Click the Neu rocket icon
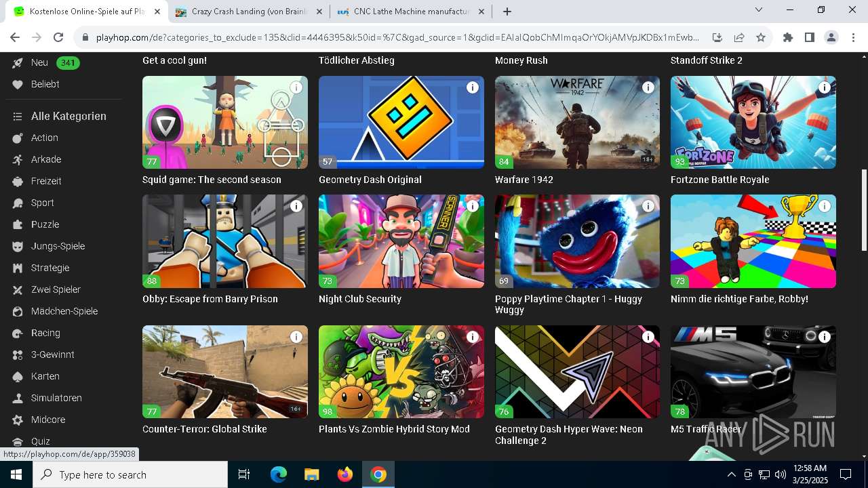 18,62
